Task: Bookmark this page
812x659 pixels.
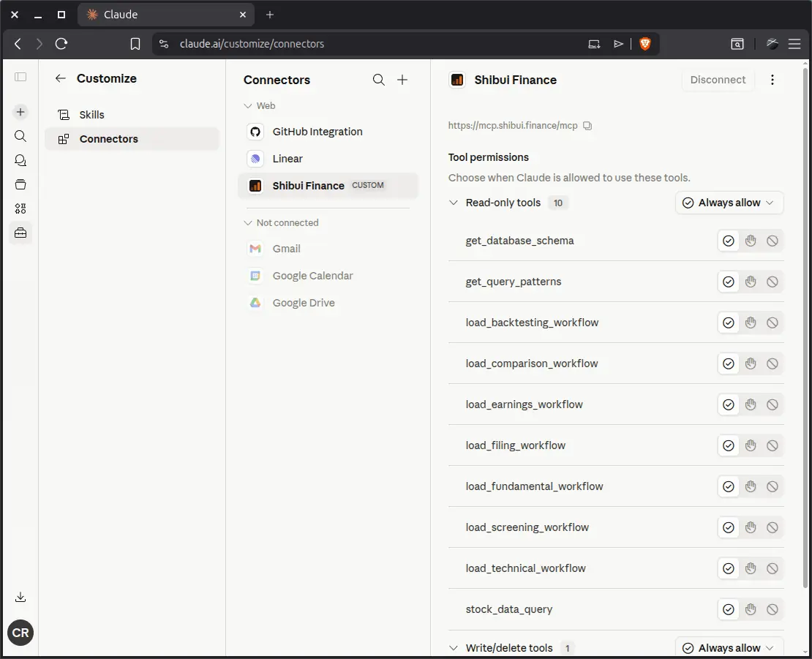Action: (135, 44)
